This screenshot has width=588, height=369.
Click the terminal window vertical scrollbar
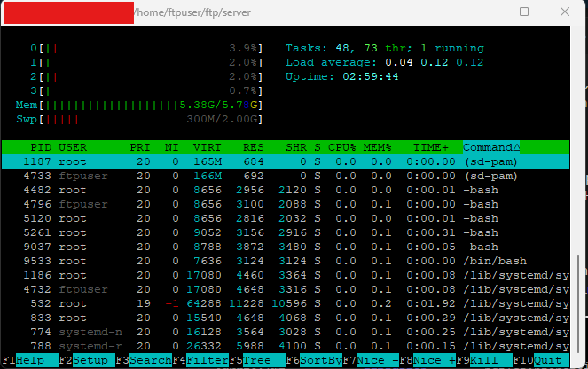[x=578, y=304]
